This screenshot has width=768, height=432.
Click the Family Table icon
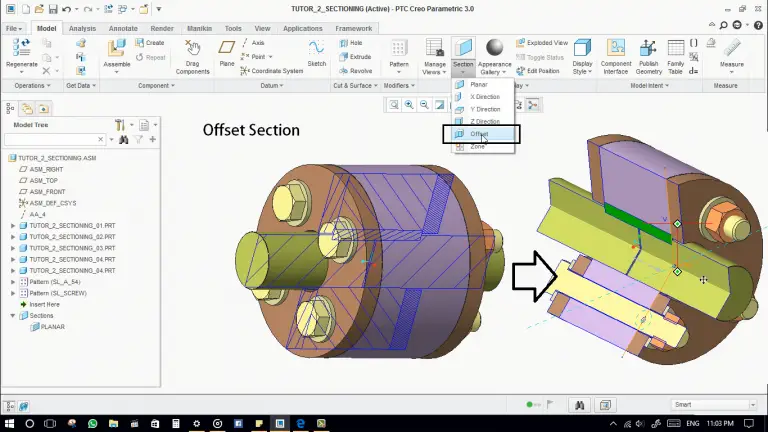pos(676,50)
